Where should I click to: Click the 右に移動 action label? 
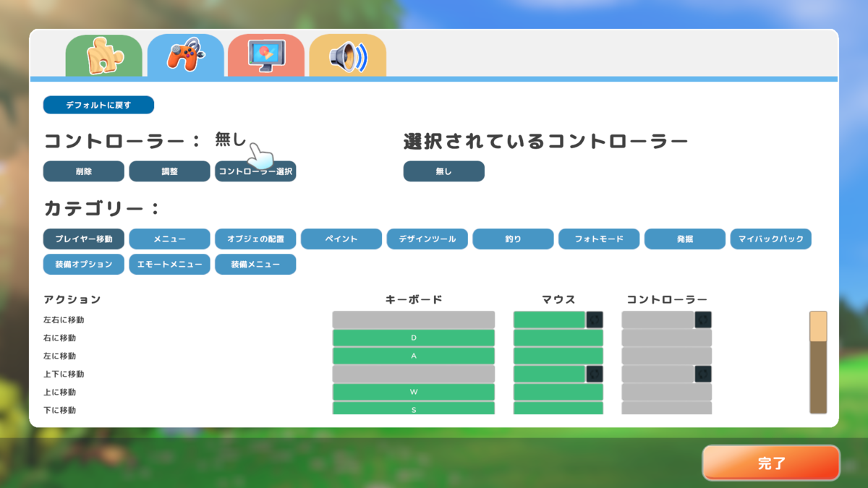(59, 338)
